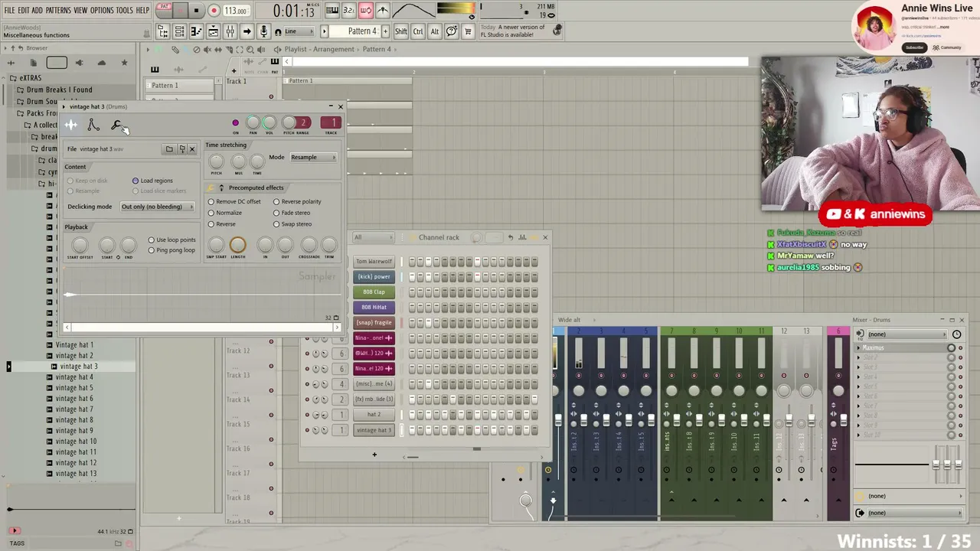Select the envelope/instrument tab in Sampler
The image size is (980, 551).
[93, 126]
